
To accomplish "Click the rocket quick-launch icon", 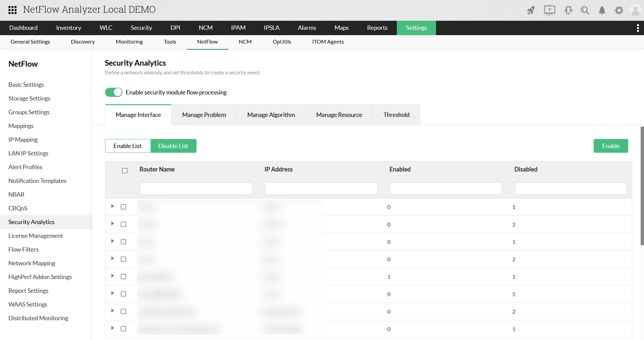I will point(531,10).
